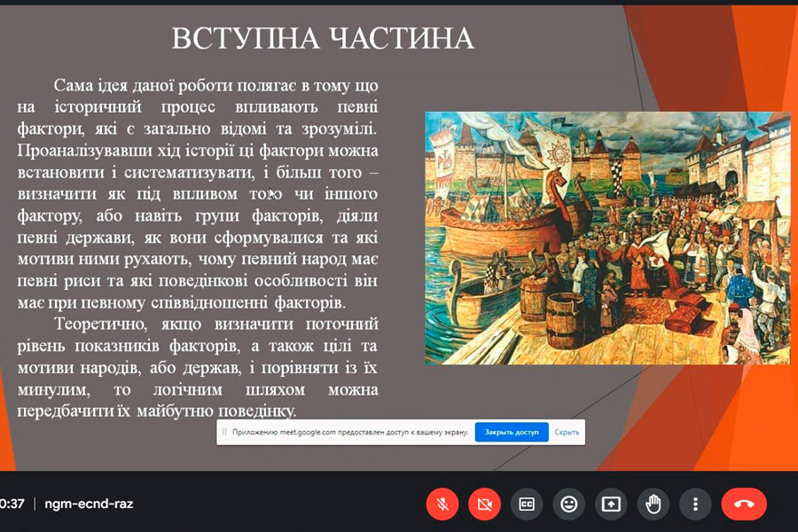Click the historical harbor painting on the slide

606,238
